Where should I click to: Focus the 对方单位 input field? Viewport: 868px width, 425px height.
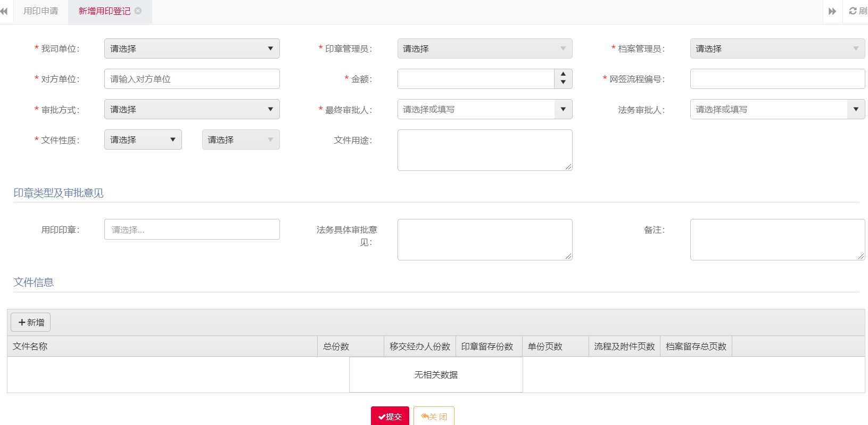click(x=192, y=79)
